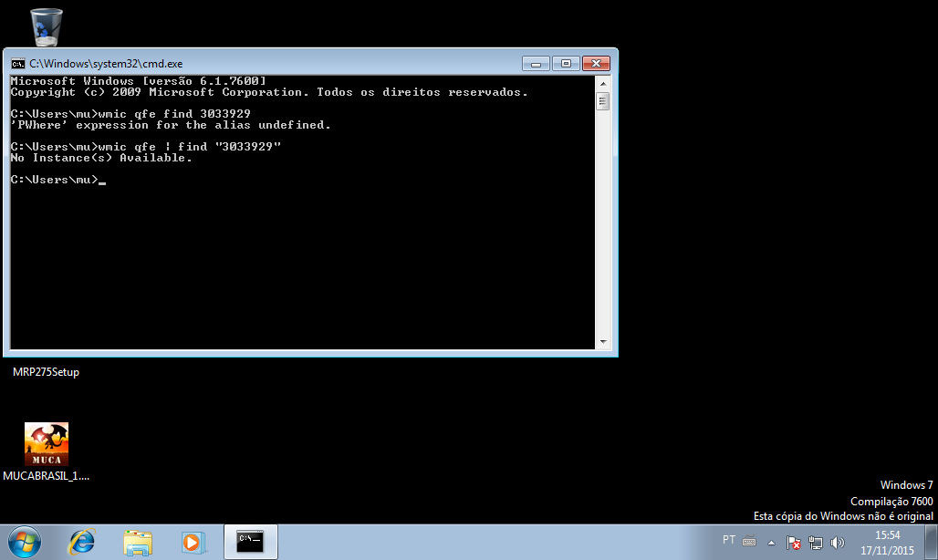
Task: Select the cmd.exe taskbar button
Action: (x=250, y=542)
